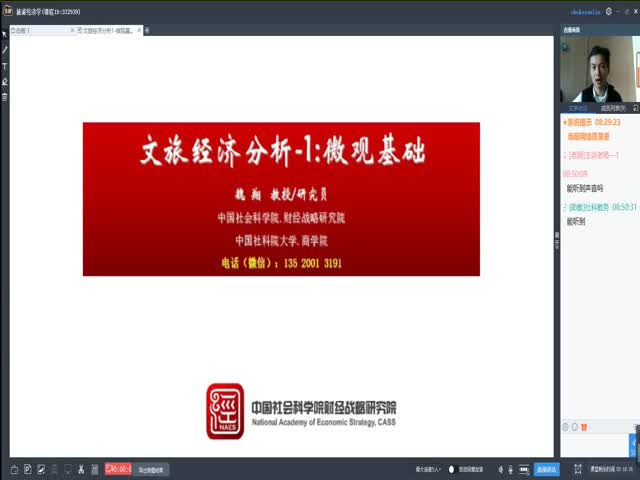Toggle the auto-adjust switch in bottom bar
This screenshot has width=640, height=480.
[x=451, y=469]
